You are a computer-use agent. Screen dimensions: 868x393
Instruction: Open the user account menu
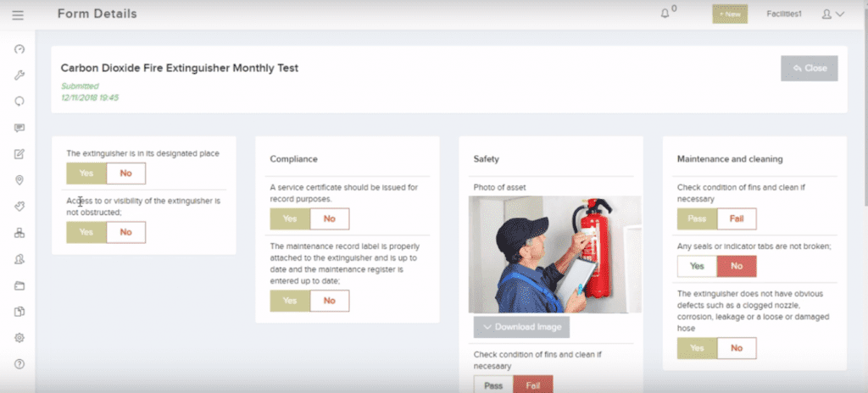coord(832,14)
